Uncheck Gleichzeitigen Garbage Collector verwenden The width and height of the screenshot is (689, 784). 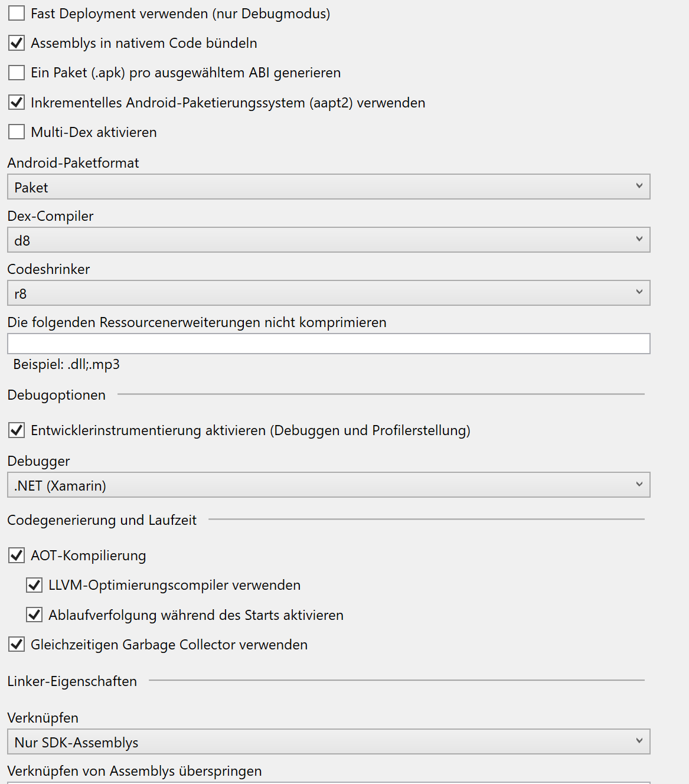click(x=16, y=644)
